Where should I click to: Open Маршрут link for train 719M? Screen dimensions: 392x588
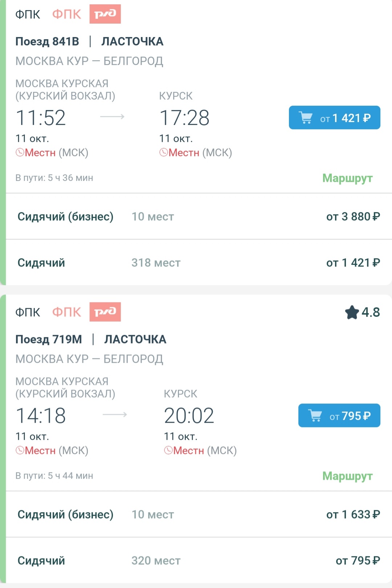point(347,476)
